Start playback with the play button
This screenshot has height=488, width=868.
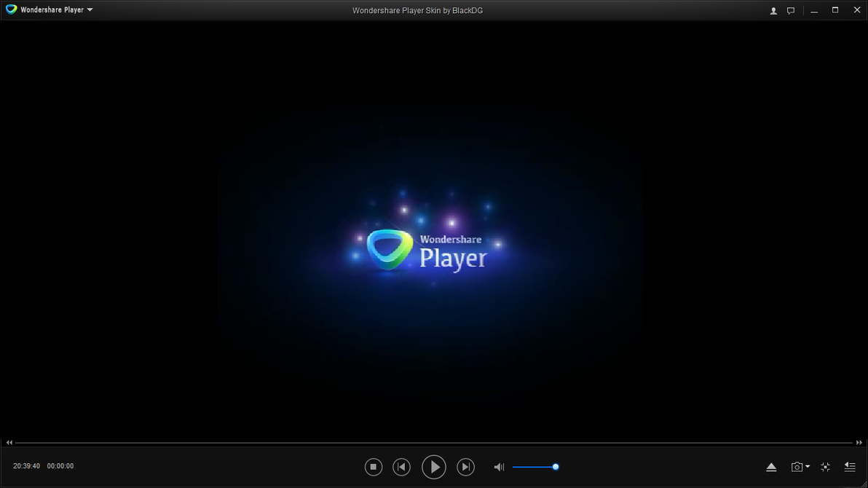tap(434, 467)
